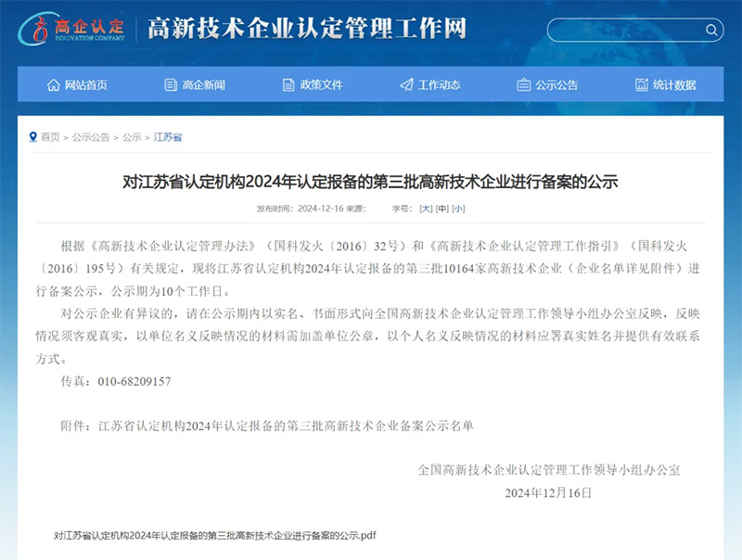The image size is (742, 560).
Task: Click the clipboard icon beside 公示公告
Action: pyautogui.click(x=523, y=85)
